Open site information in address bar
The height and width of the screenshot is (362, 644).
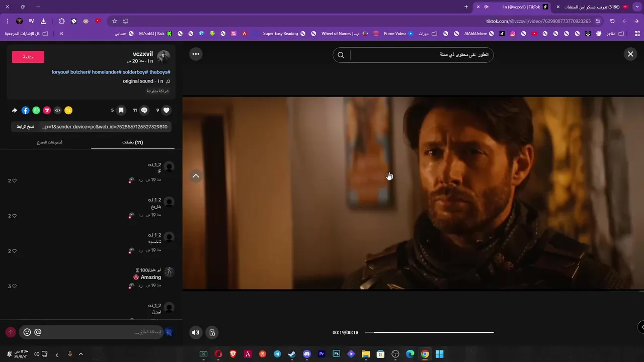pos(598,21)
